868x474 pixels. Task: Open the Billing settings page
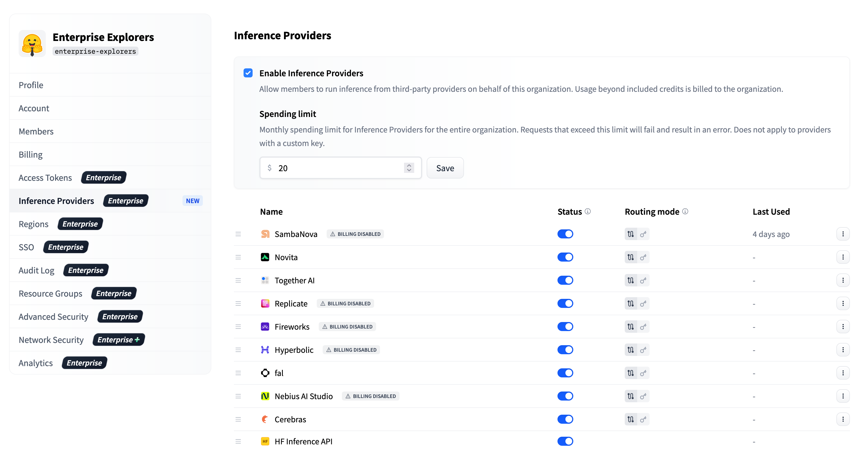tap(31, 155)
